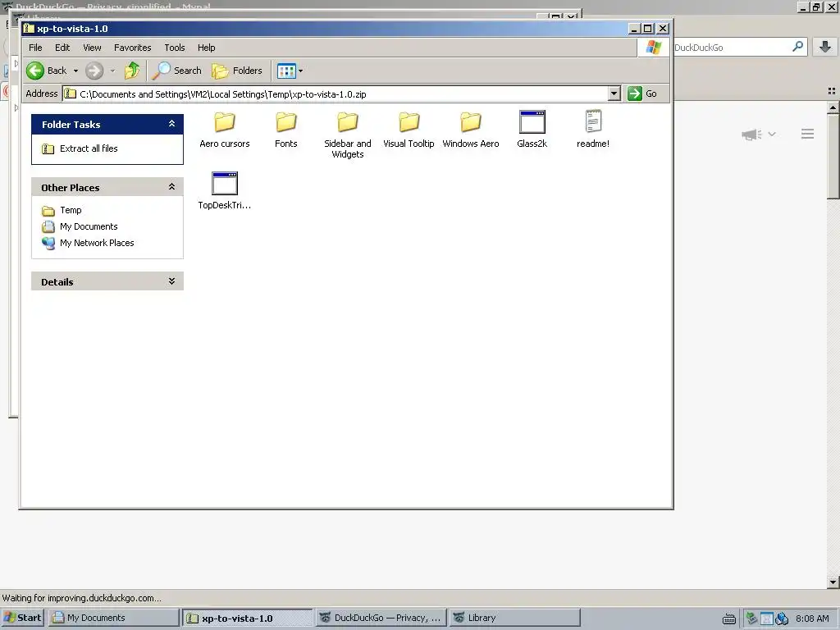Screen dimensions: 840x630
Task: Click the browser scrollbar down arrow
Action: tap(833, 582)
